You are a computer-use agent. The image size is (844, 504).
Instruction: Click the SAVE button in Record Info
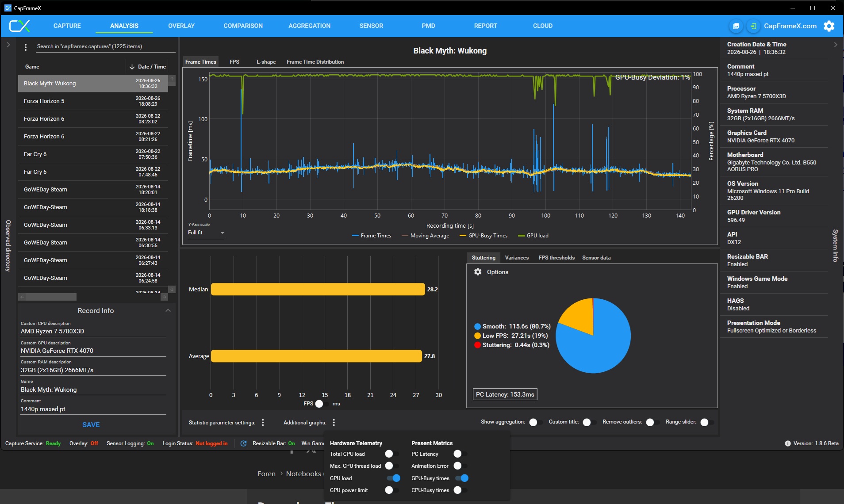click(91, 425)
